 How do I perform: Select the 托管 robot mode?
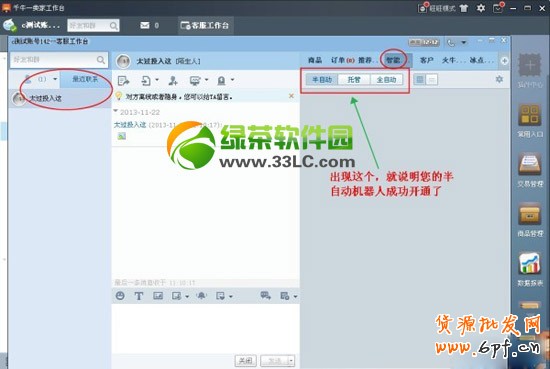354,80
